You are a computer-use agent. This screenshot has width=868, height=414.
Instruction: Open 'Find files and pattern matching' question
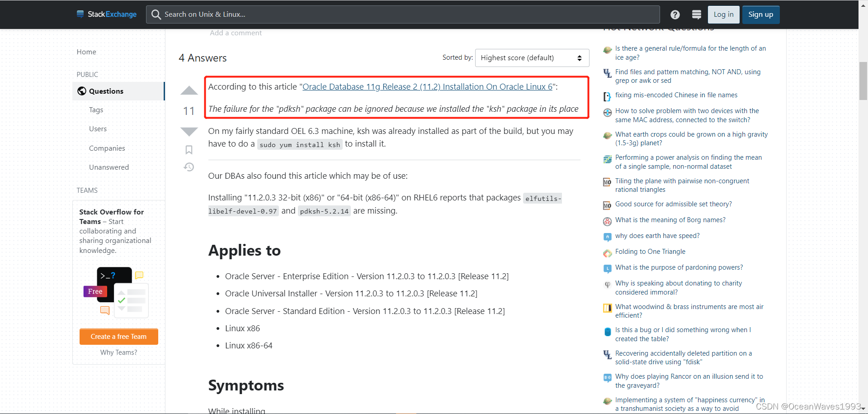[x=688, y=76]
